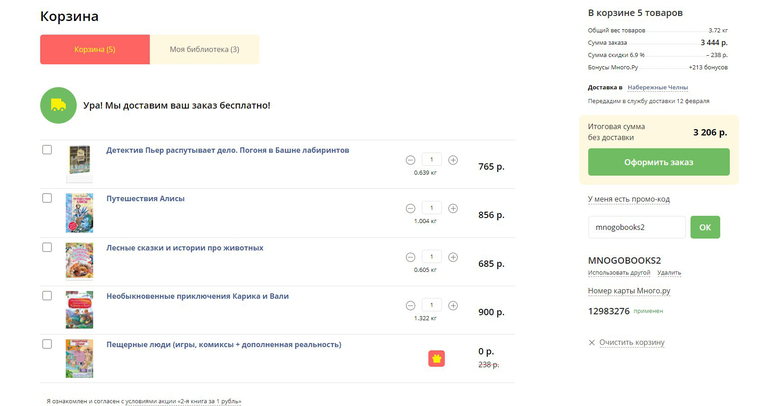Open Лесные сказки book cover thumbnail
The width and height of the screenshot is (770, 406).
click(x=79, y=260)
